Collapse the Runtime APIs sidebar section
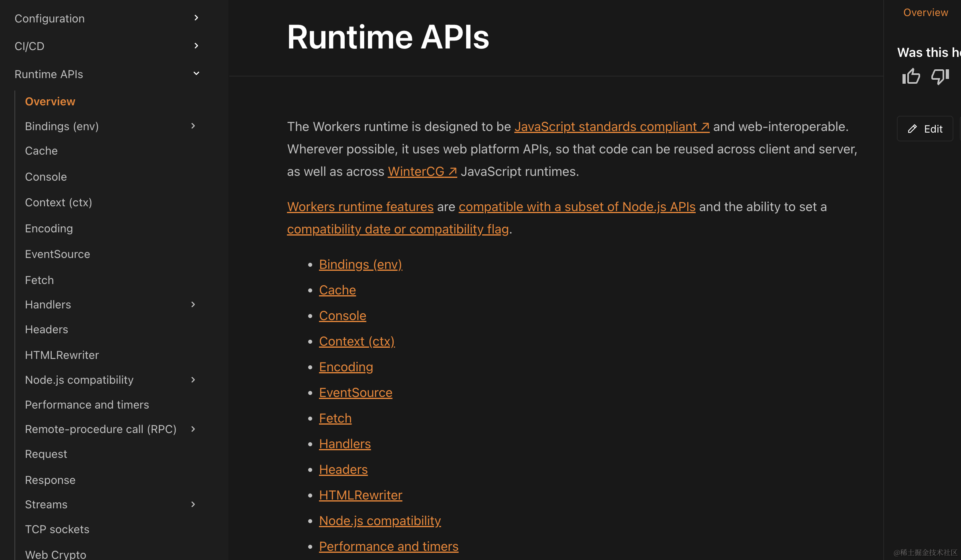 coord(196,73)
